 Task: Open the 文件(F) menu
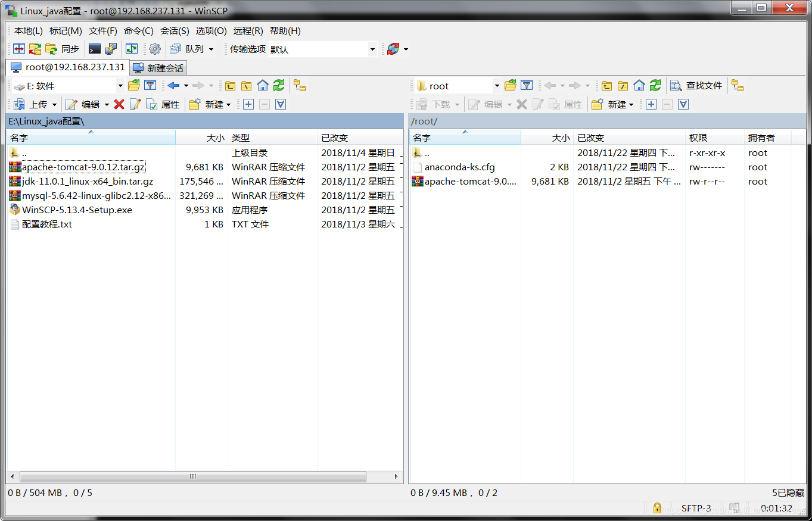point(103,31)
